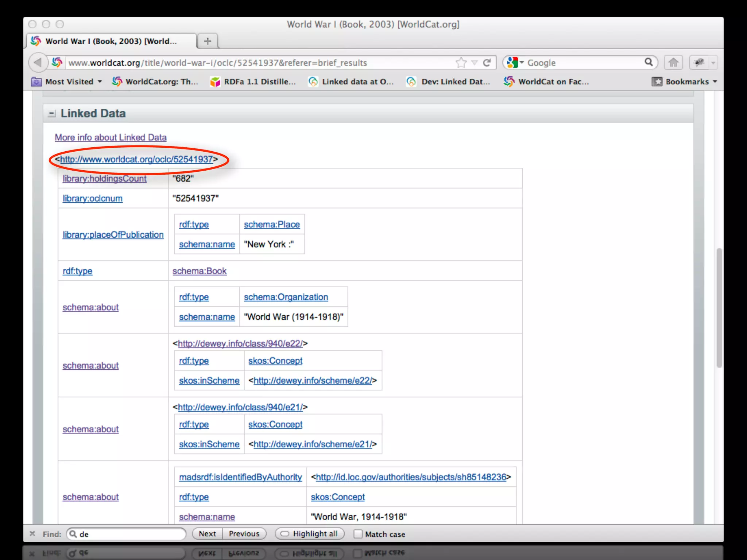747x560 pixels.
Task: Click the reload page icon
Action: tap(487, 63)
